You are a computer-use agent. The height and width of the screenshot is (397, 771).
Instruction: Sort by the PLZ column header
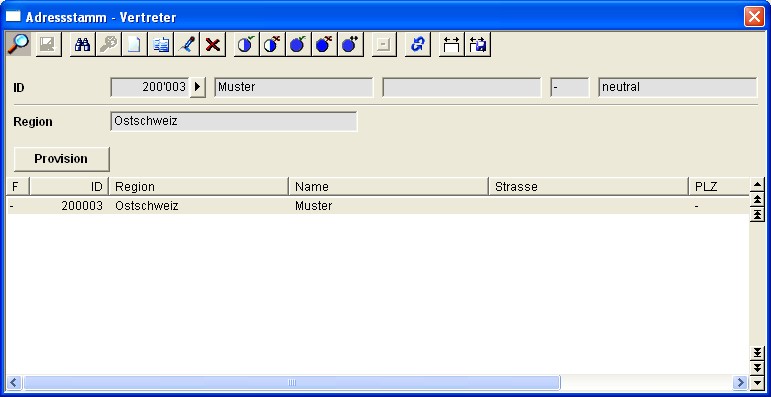719,186
